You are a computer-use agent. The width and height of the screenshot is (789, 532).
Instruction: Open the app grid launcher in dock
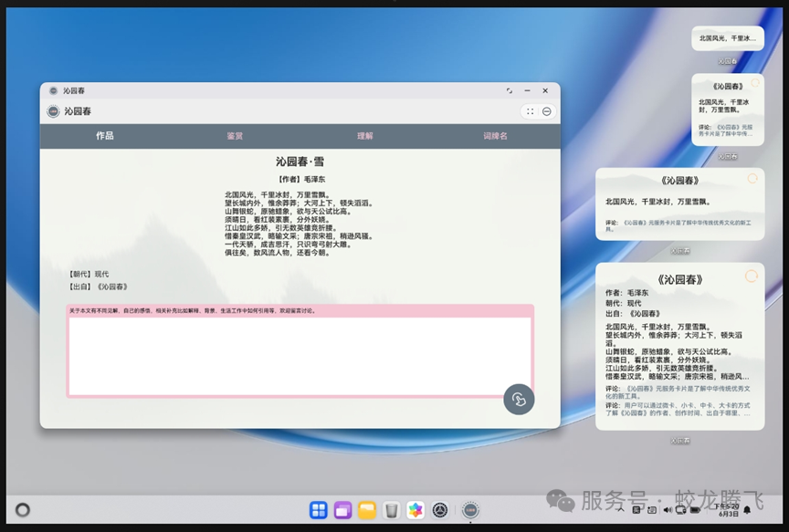[x=319, y=510]
